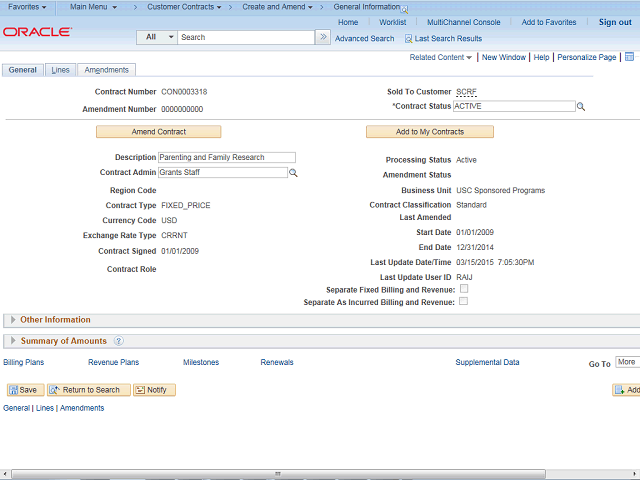This screenshot has height=480, width=640.
Task: Click the General Information breadcrumb search icon
Action: point(404,9)
